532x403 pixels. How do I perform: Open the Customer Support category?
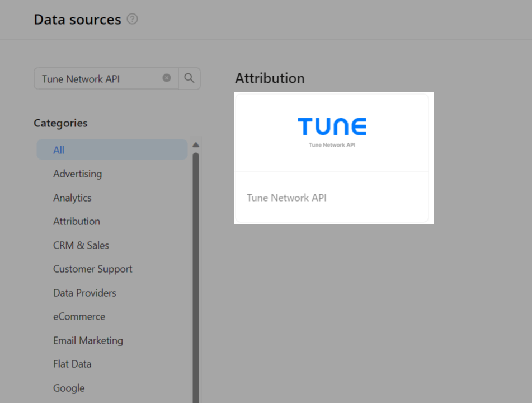point(93,269)
